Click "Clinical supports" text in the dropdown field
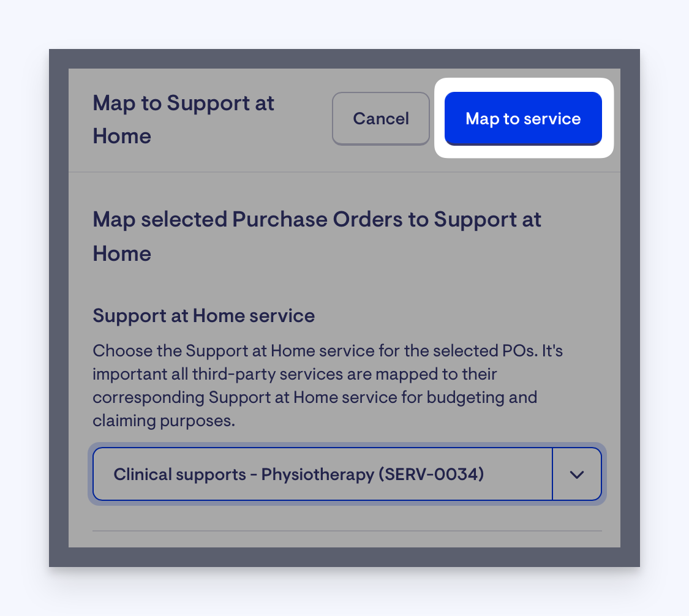The image size is (689, 616). [x=179, y=475]
